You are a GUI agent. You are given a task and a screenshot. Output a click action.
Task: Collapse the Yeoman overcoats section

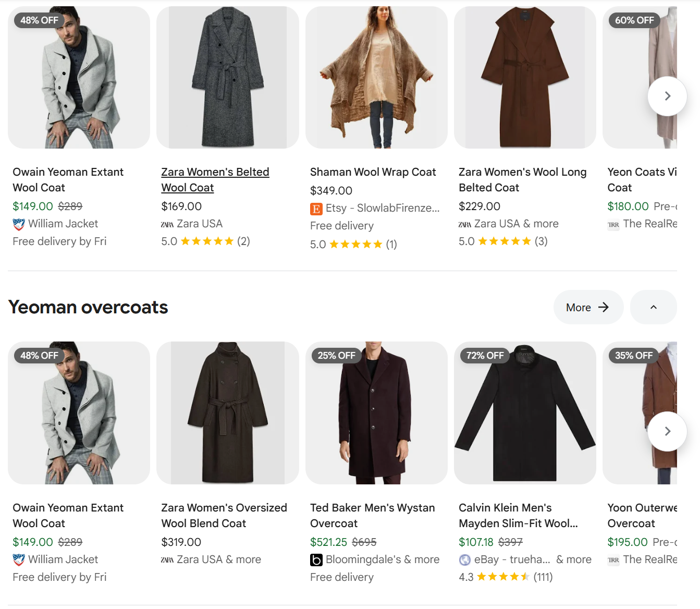[653, 307]
